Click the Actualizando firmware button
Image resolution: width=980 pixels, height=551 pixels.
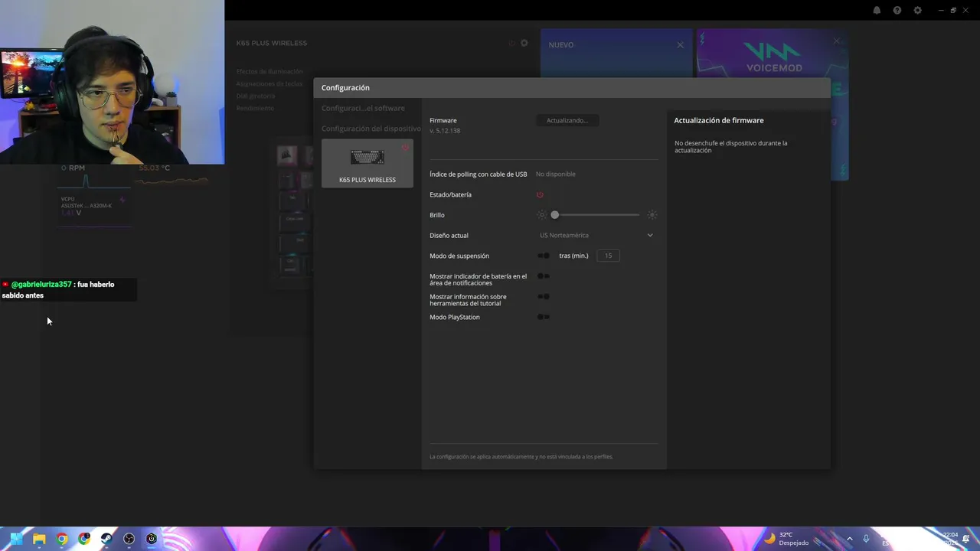click(x=567, y=120)
